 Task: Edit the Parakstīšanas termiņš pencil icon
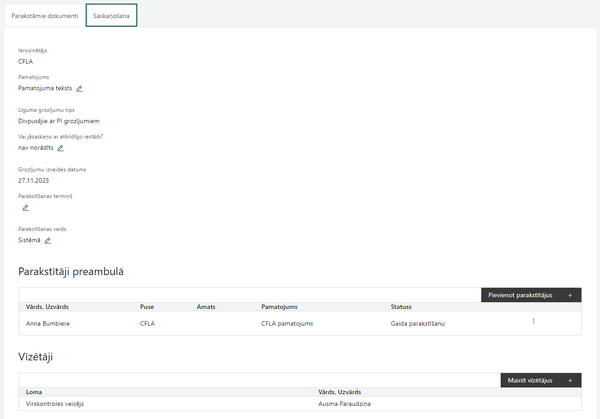[26, 208]
